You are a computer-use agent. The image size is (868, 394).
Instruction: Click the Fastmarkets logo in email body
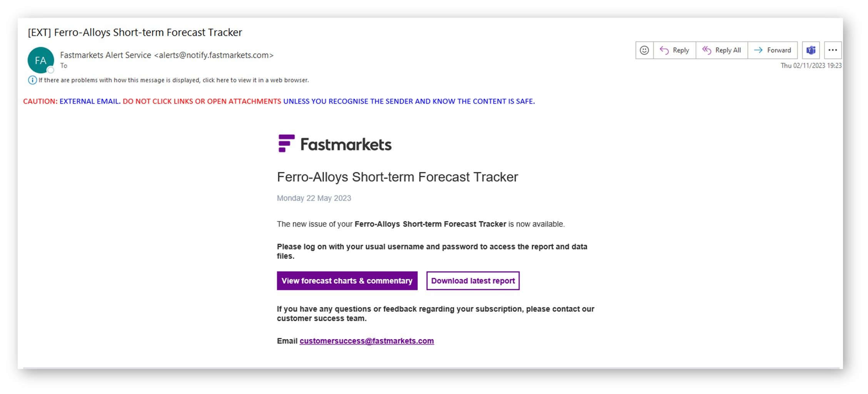335,144
